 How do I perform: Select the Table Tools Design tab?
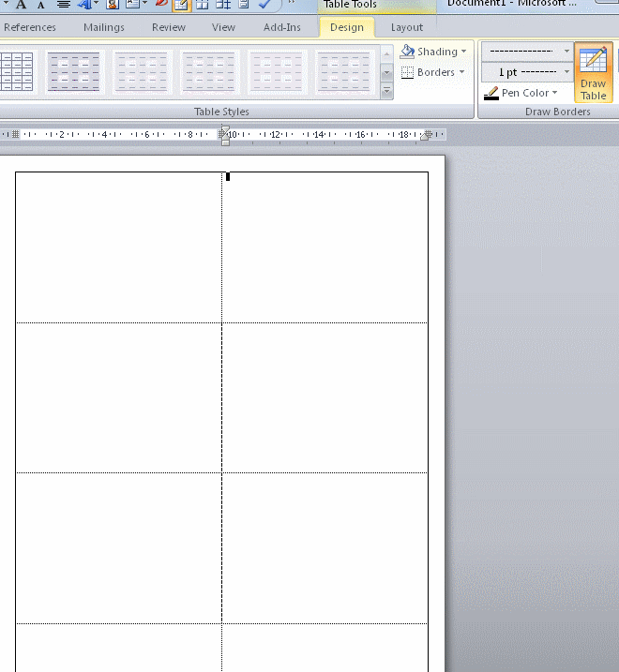click(x=347, y=27)
